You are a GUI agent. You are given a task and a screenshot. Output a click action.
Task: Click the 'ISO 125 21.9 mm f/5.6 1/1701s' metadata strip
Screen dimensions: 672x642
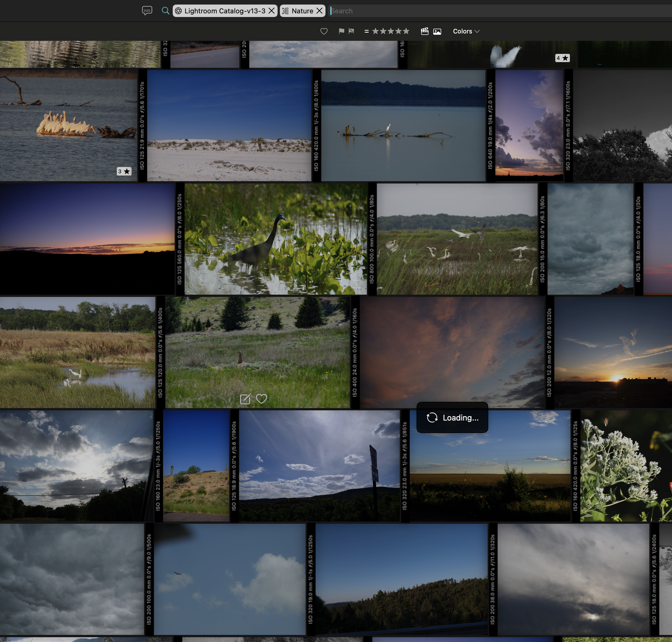tap(142, 126)
